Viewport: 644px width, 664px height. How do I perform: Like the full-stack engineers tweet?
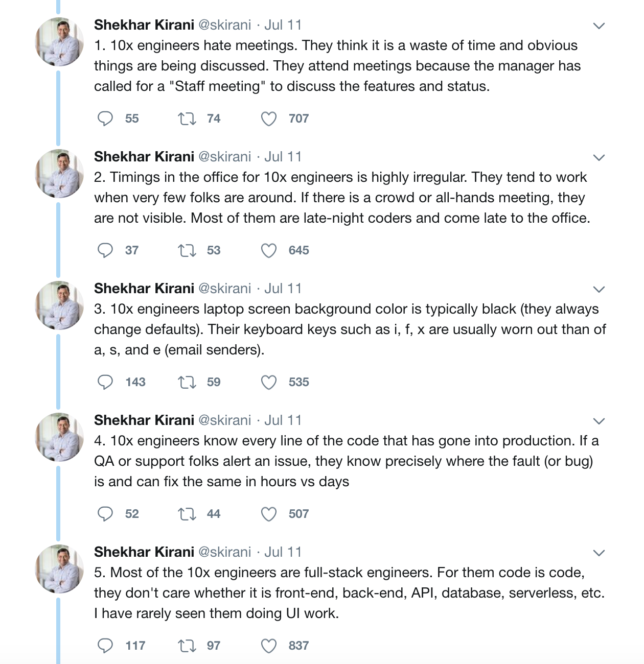[269, 646]
